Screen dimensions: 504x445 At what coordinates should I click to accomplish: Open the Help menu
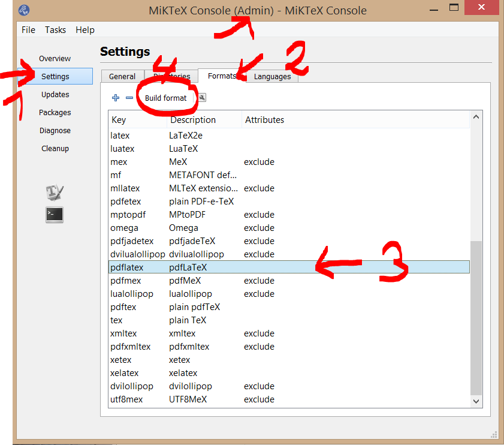tap(85, 30)
